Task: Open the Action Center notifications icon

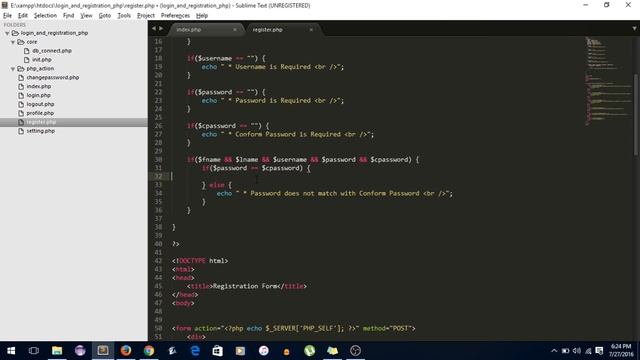Action: point(599,351)
